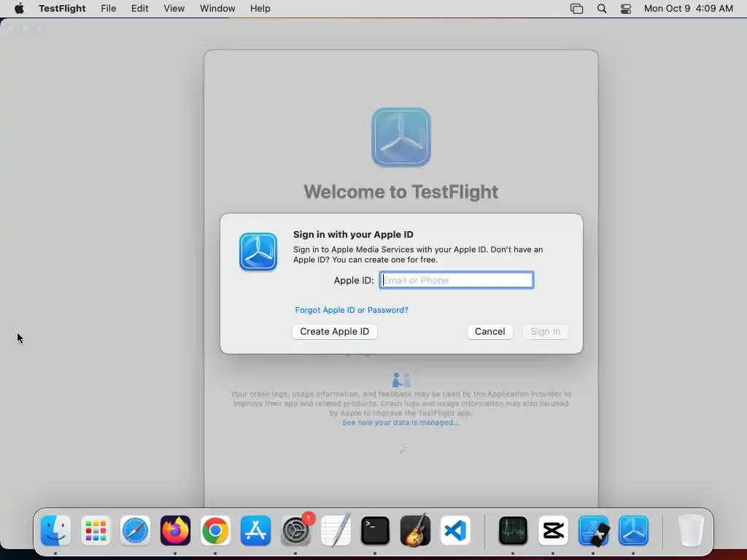Open Finder from the dock
This screenshot has width=747, height=560.
coord(55,531)
